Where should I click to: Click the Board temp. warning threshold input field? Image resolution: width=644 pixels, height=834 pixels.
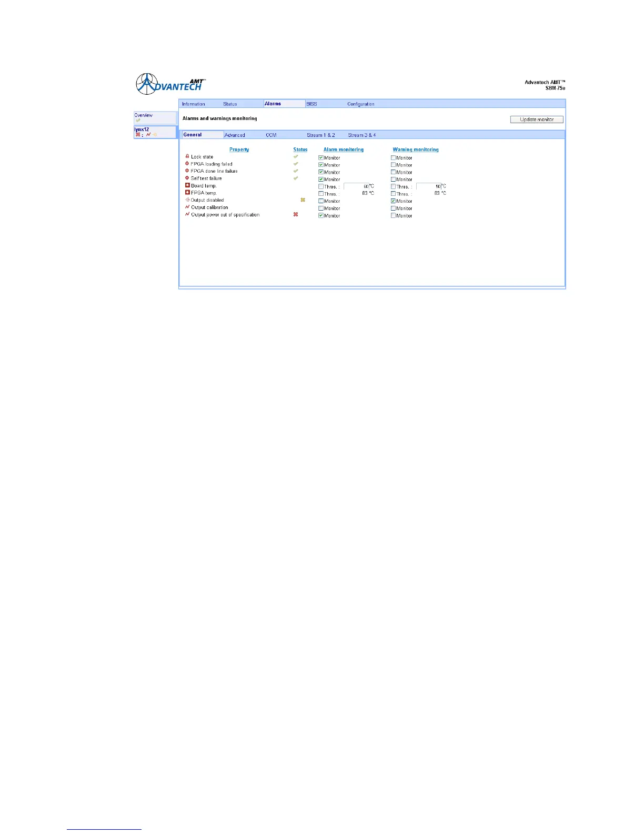pyautogui.click(x=429, y=186)
